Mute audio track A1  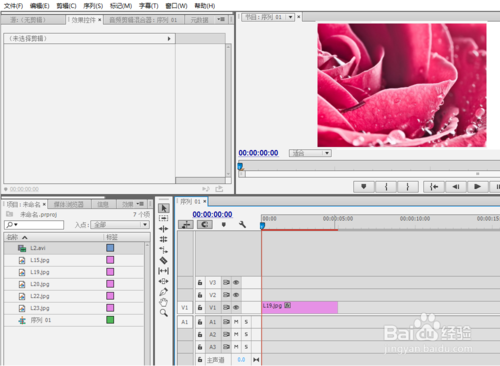tap(236, 322)
